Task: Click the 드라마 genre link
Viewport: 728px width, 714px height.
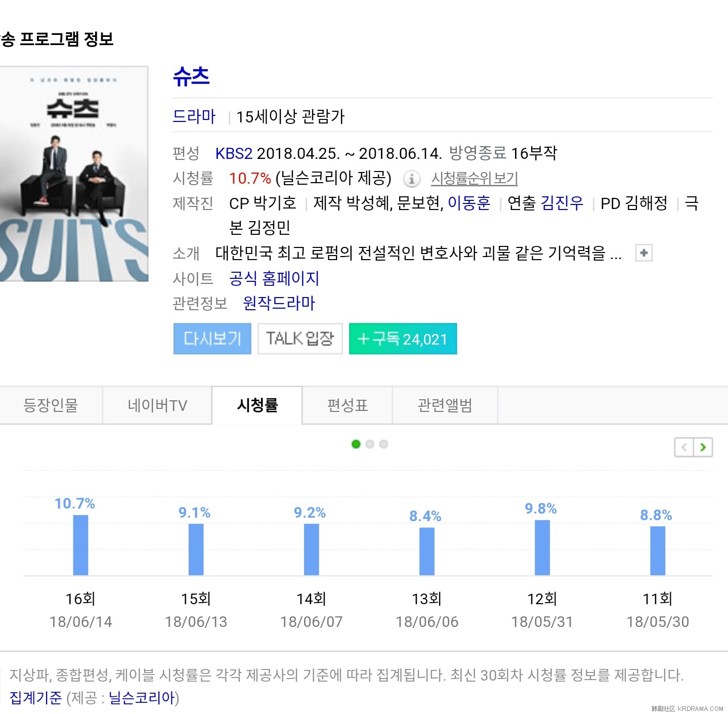Action: click(x=194, y=116)
